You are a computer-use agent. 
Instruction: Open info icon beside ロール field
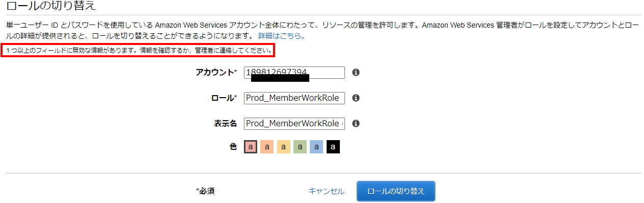point(356,98)
